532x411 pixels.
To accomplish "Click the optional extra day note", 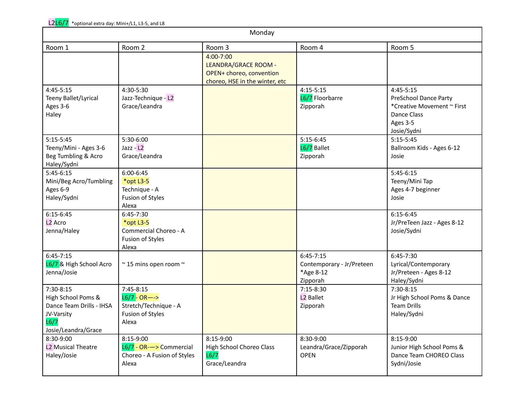I will (118, 24).
